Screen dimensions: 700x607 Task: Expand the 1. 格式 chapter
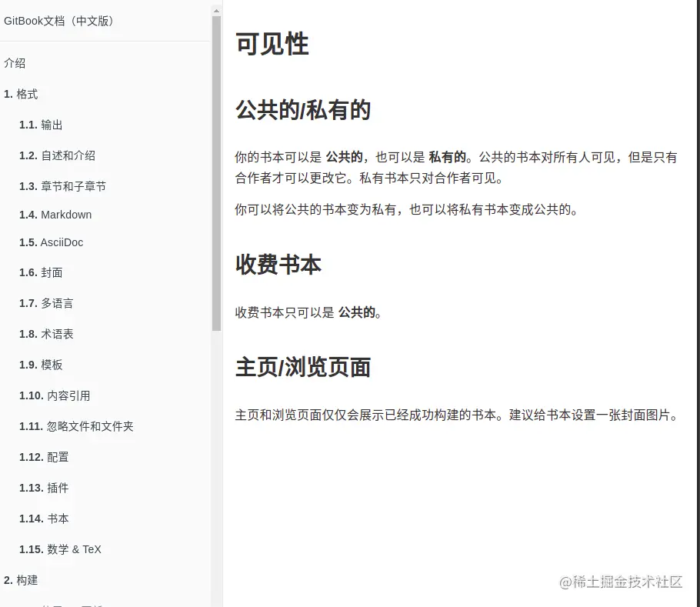[19, 94]
